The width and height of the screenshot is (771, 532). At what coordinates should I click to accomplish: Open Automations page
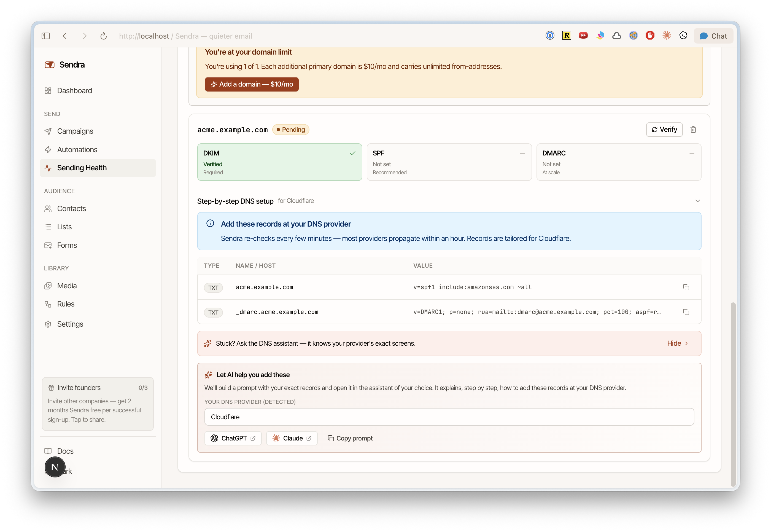(x=97, y=150)
